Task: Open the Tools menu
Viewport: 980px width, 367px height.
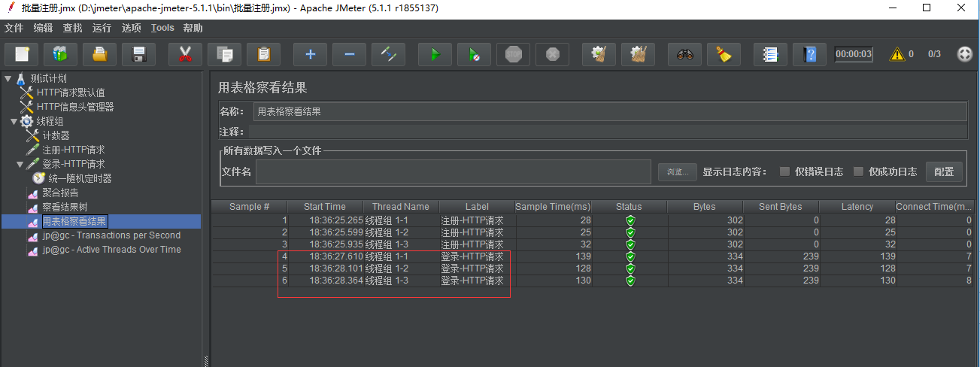Action: [162, 28]
